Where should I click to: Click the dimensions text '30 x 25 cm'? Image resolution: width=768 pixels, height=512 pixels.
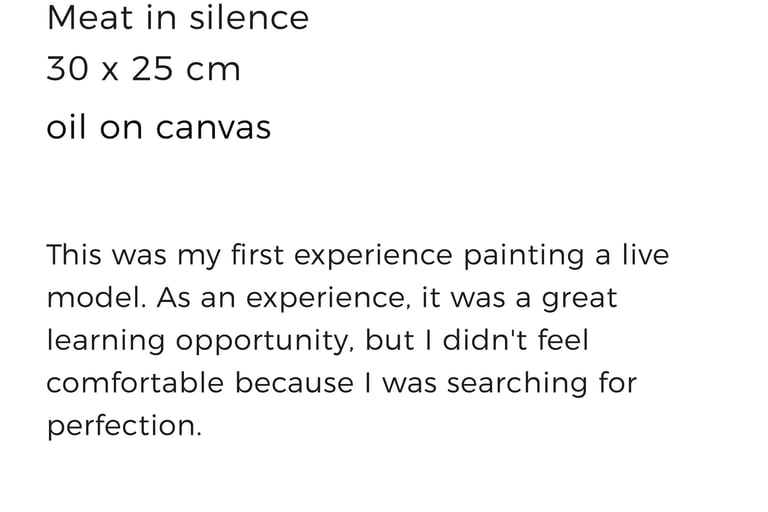tap(143, 70)
